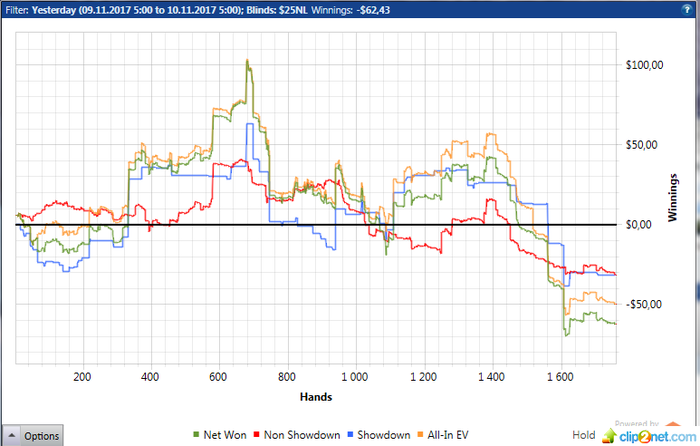Open the clip2net.com link

[x=657, y=436]
